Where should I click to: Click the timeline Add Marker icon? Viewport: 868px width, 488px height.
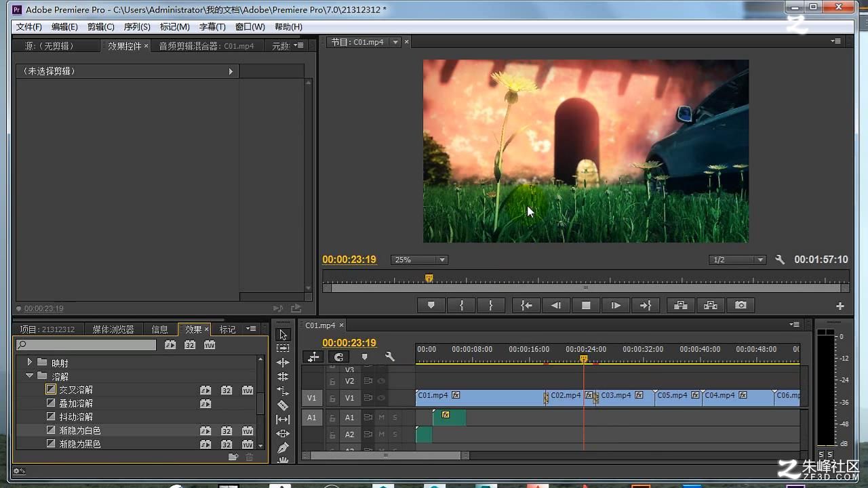click(364, 357)
